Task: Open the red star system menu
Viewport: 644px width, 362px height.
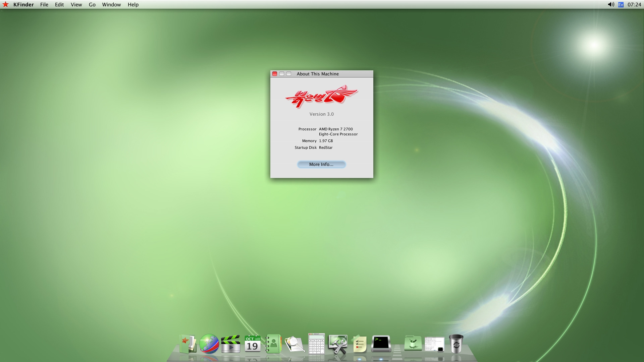Action: point(5,4)
